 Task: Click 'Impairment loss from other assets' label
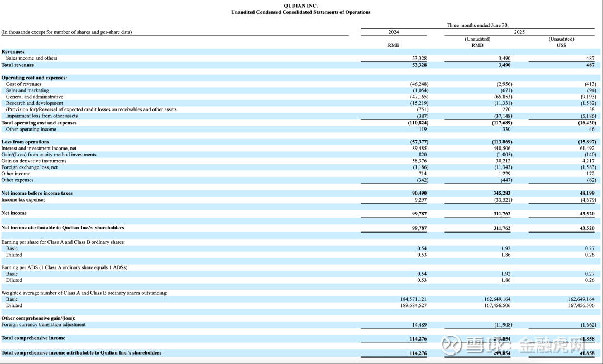tap(42, 116)
